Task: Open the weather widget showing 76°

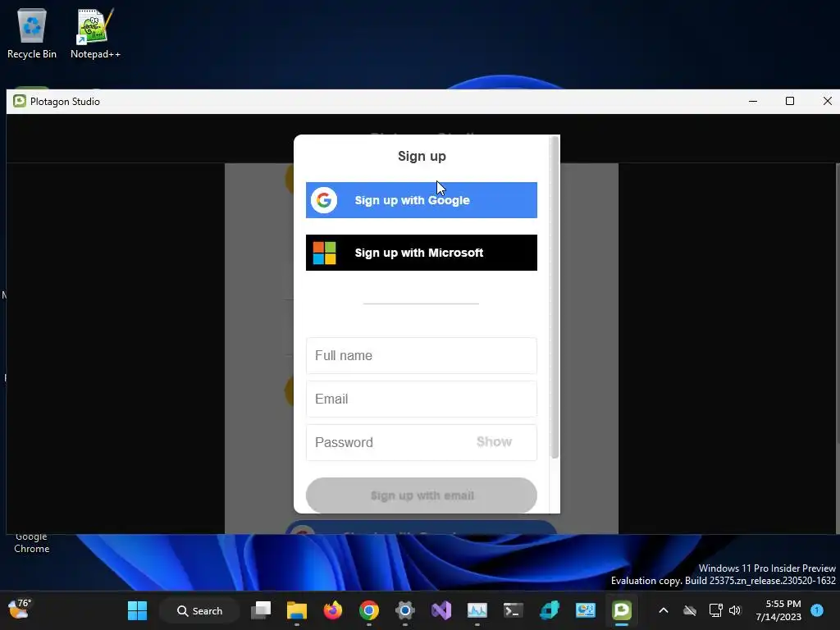Action: pos(20,609)
